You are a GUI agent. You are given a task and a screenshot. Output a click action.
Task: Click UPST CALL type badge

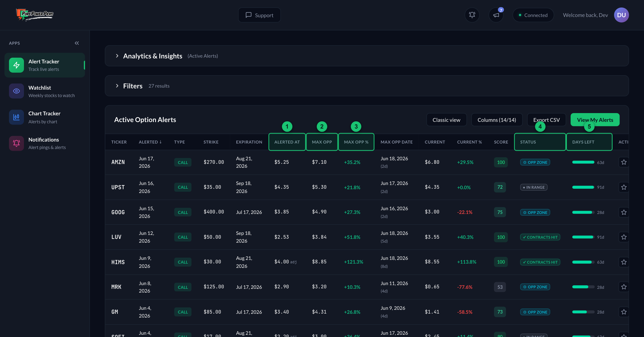pos(183,187)
